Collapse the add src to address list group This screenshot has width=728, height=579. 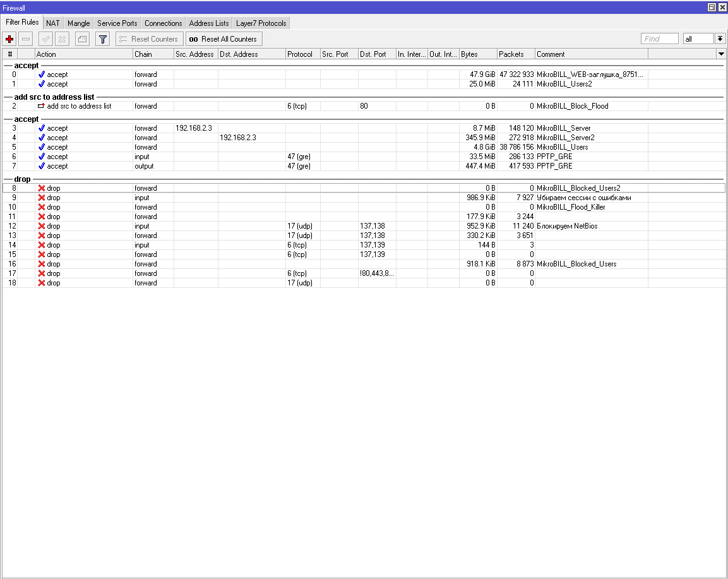tap(54, 97)
